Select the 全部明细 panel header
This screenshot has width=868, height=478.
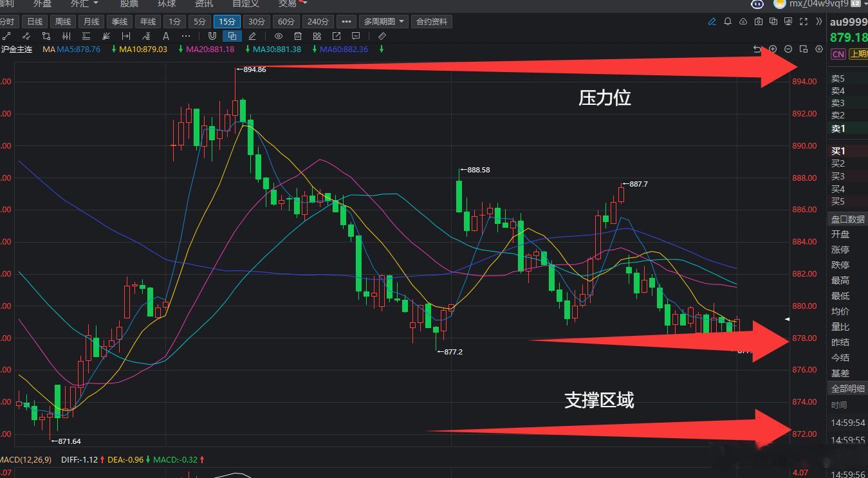tap(847, 389)
